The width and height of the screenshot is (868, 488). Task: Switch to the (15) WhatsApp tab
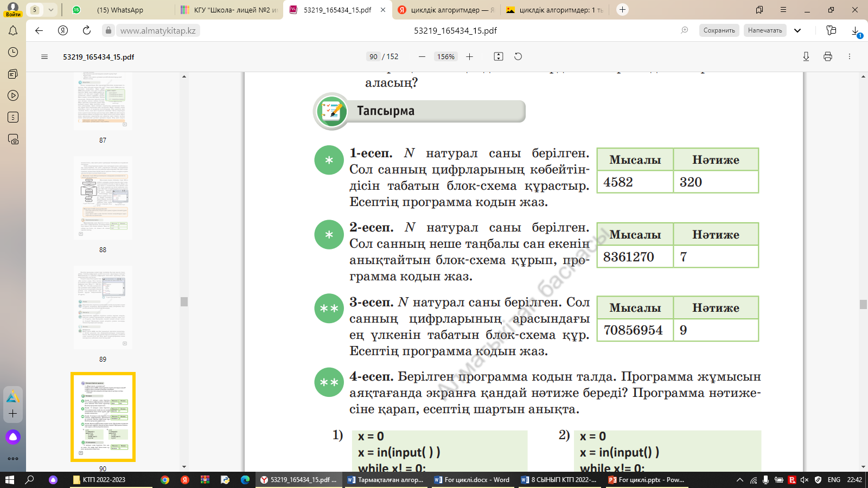click(x=120, y=10)
